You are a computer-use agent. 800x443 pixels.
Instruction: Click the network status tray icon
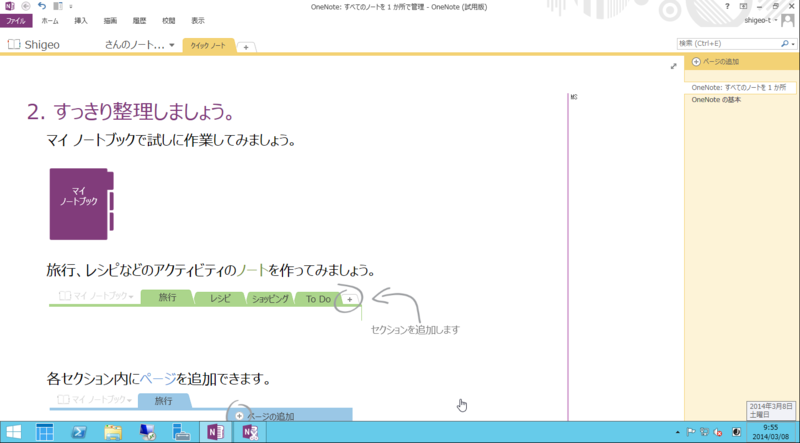[705, 432]
